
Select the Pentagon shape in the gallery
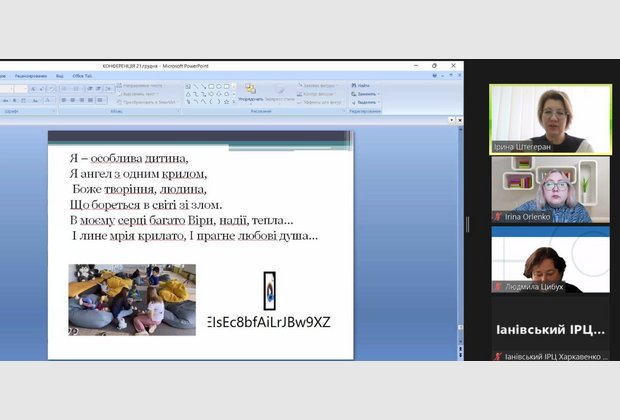(x=227, y=94)
